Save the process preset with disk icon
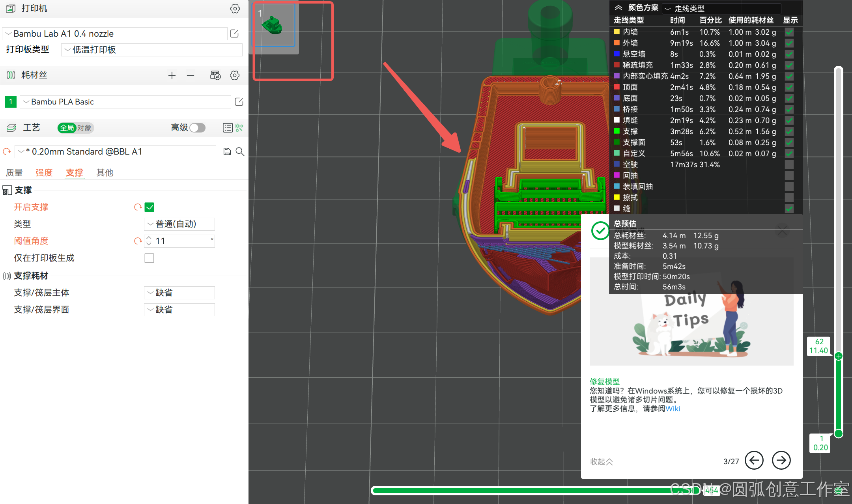This screenshot has width=852, height=504. [x=227, y=151]
